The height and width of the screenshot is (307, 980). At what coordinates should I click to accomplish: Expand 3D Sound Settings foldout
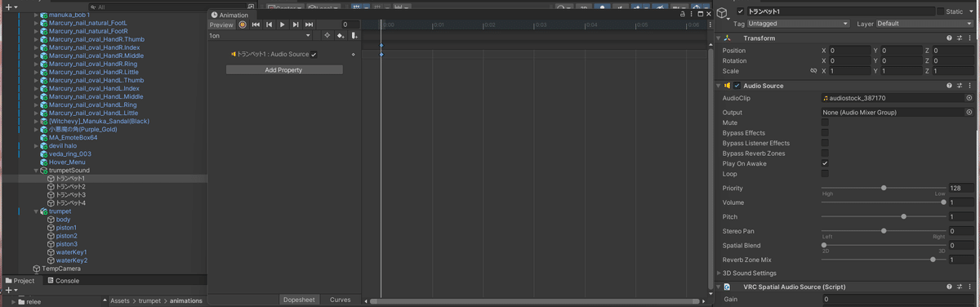(719, 274)
